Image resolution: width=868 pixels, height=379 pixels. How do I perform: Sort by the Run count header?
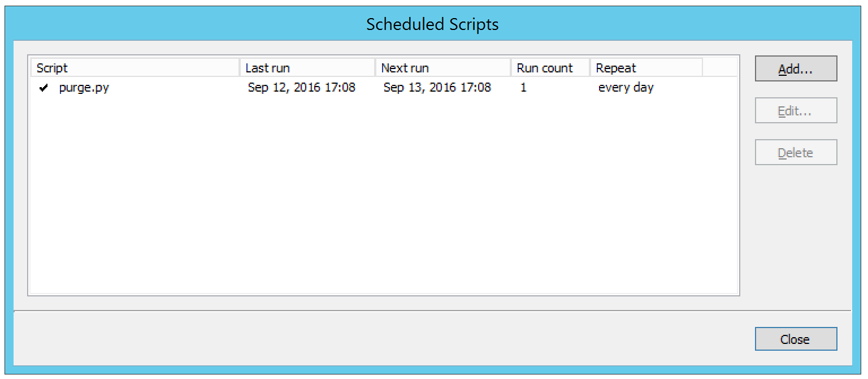(550, 68)
